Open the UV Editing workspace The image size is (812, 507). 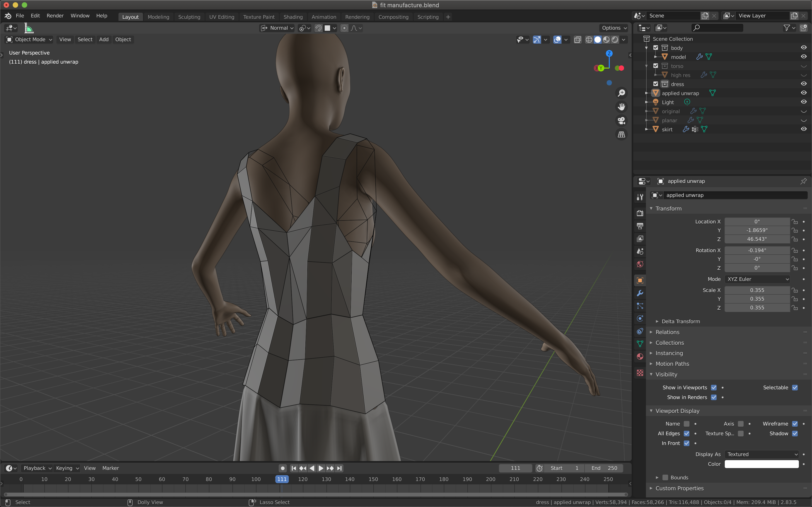pyautogui.click(x=222, y=16)
